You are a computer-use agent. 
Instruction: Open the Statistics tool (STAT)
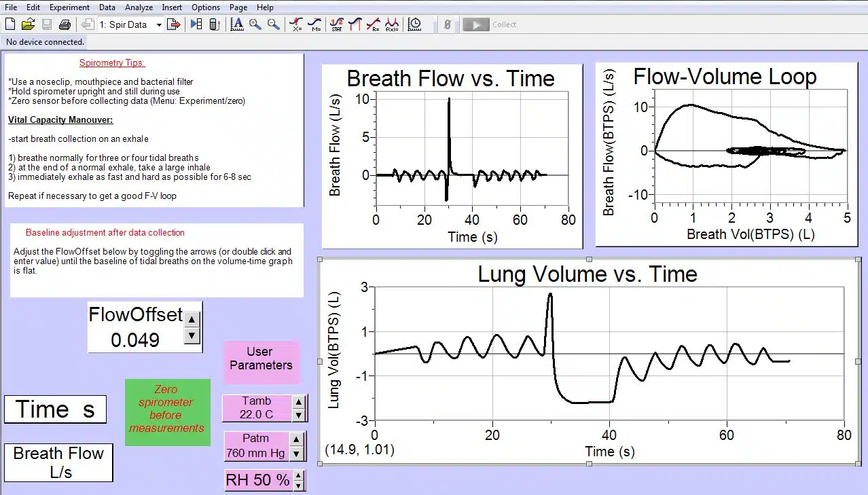click(x=336, y=24)
